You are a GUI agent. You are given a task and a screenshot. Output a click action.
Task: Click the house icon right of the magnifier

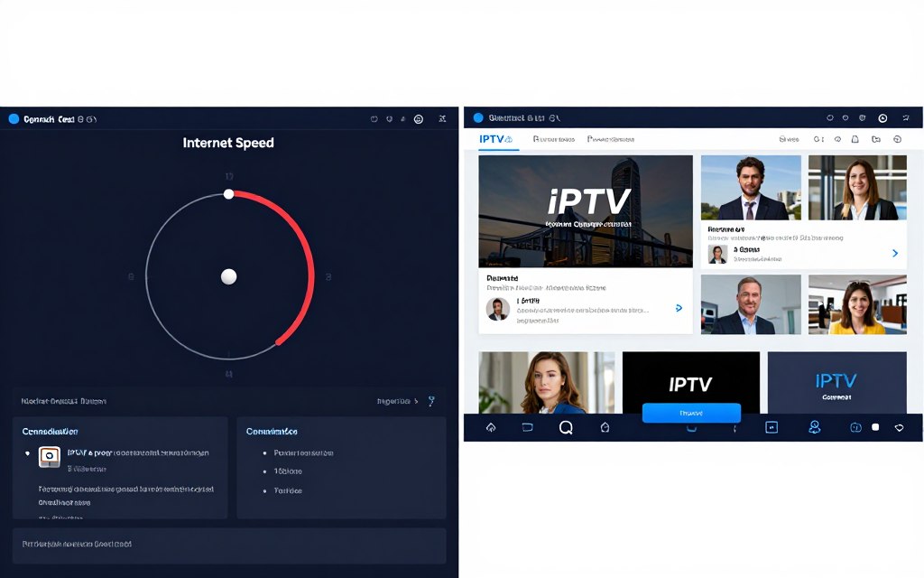click(x=605, y=427)
